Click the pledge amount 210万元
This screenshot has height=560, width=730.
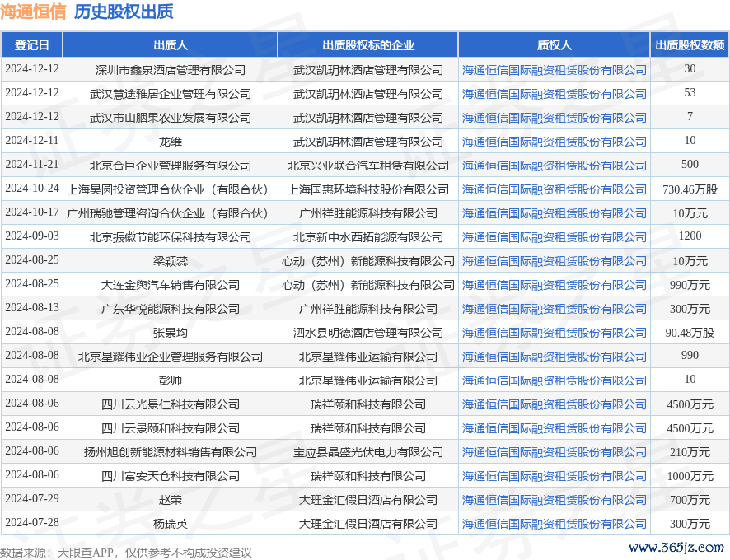click(x=690, y=452)
